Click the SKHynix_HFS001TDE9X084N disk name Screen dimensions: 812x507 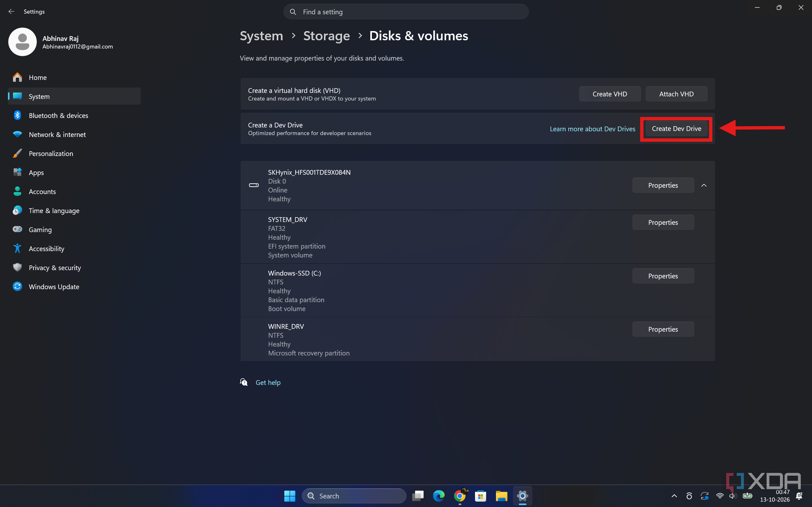tap(309, 172)
